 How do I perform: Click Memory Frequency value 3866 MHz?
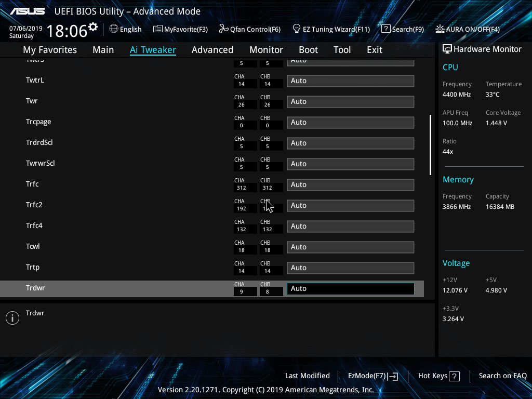coord(457,207)
